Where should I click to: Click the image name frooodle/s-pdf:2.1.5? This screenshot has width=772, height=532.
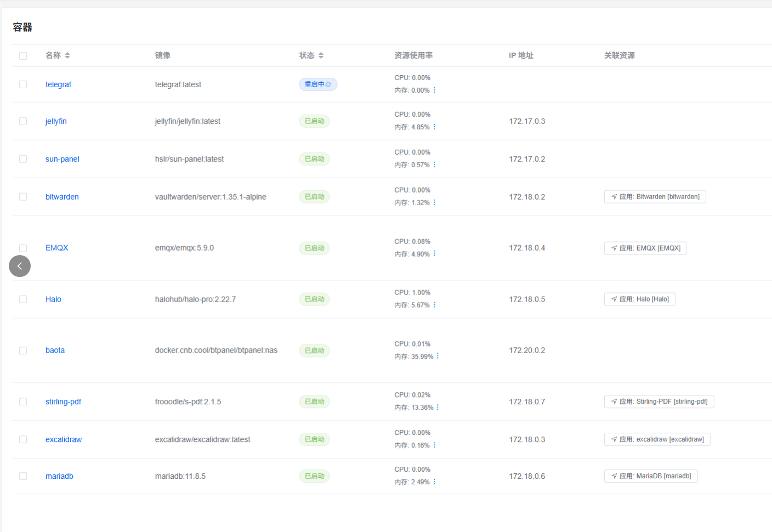188,401
